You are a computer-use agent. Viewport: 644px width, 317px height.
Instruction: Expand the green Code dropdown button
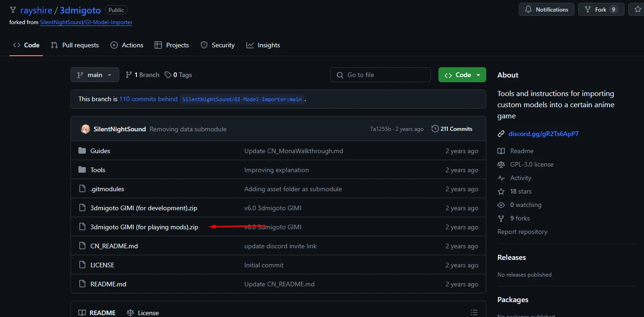coord(462,75)
